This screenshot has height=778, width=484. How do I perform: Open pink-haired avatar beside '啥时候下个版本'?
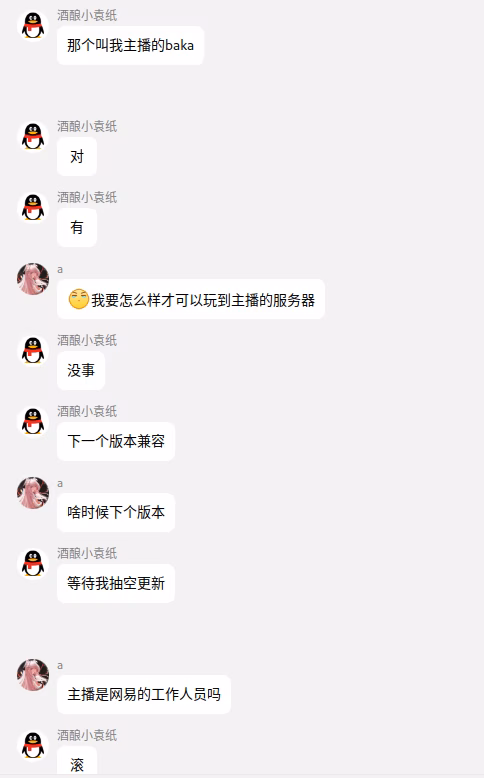tap(33, 493)
